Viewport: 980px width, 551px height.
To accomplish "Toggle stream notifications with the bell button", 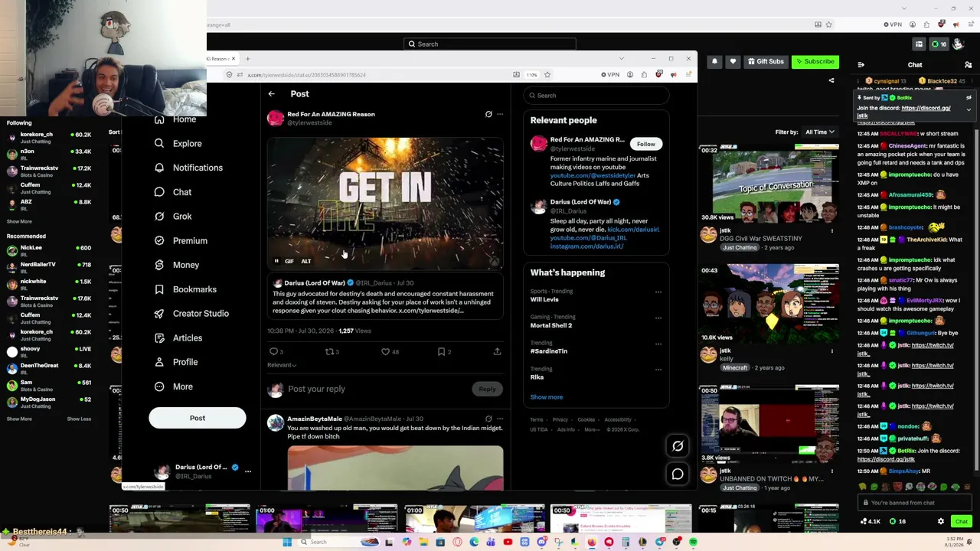I will tap(714, 61).
